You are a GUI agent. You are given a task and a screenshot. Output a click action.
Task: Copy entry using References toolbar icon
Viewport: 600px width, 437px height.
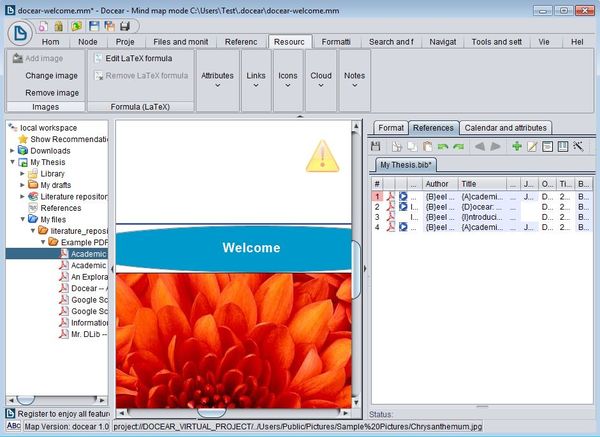[412, 146]
